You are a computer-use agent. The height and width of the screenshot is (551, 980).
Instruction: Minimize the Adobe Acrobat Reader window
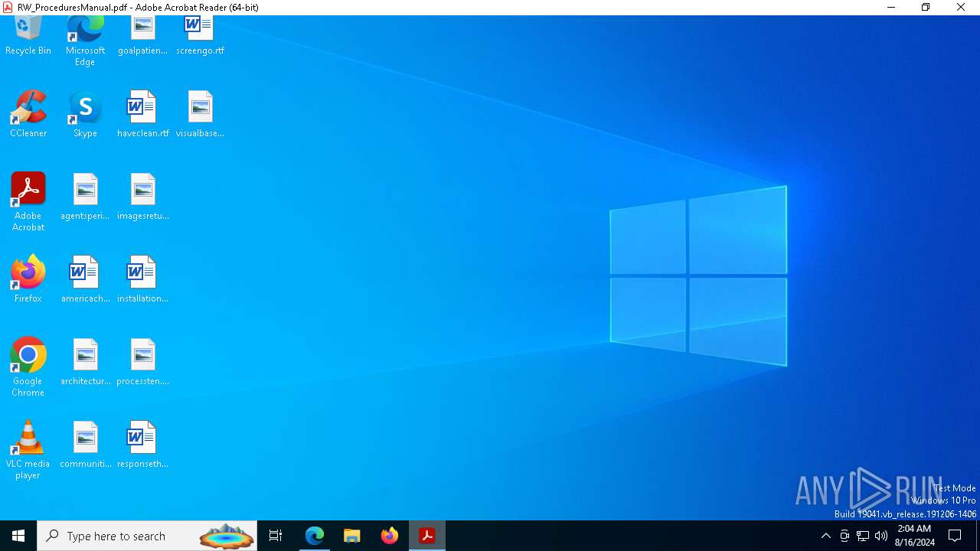coord(891,8)
